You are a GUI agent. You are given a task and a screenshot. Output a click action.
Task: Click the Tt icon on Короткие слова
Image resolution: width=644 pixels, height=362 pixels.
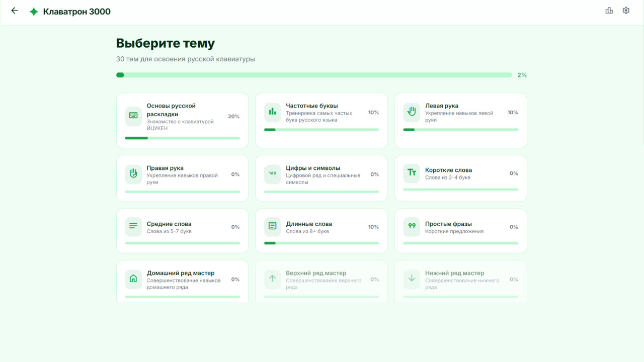412,174
